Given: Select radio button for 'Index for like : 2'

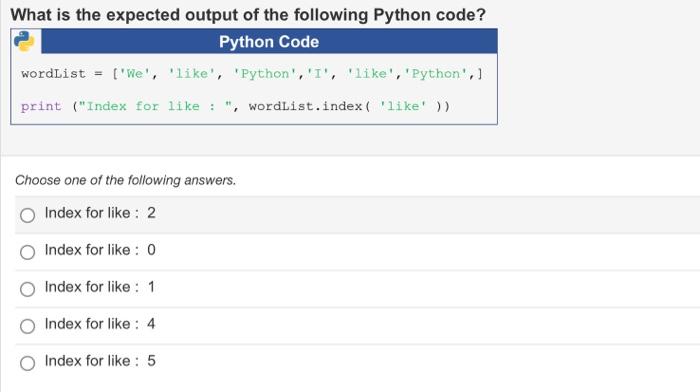Looking at the screenshot, I should coord(27,215).
